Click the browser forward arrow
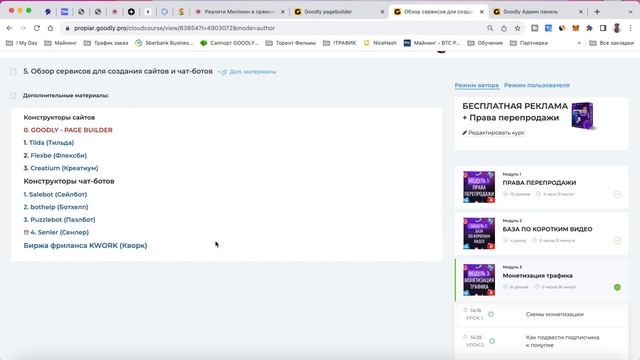Image resolution: width=640 pixels, height=360 pixels. [23, 28]
